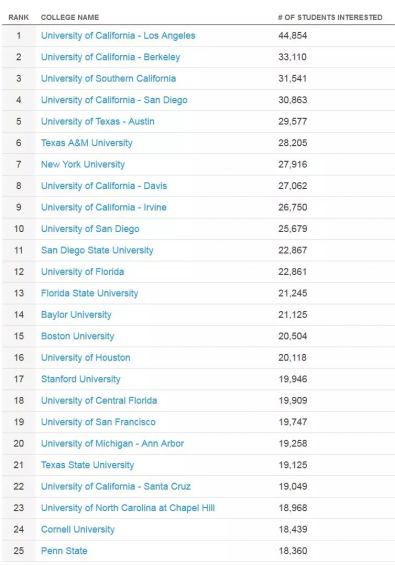
Task: Click University of San Diego link
Action: tap(90, 229)
